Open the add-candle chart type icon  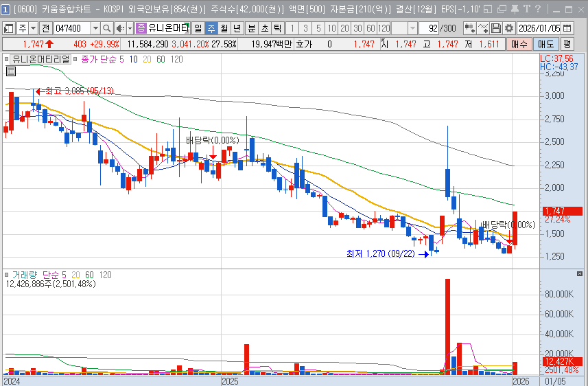[469, 28]
